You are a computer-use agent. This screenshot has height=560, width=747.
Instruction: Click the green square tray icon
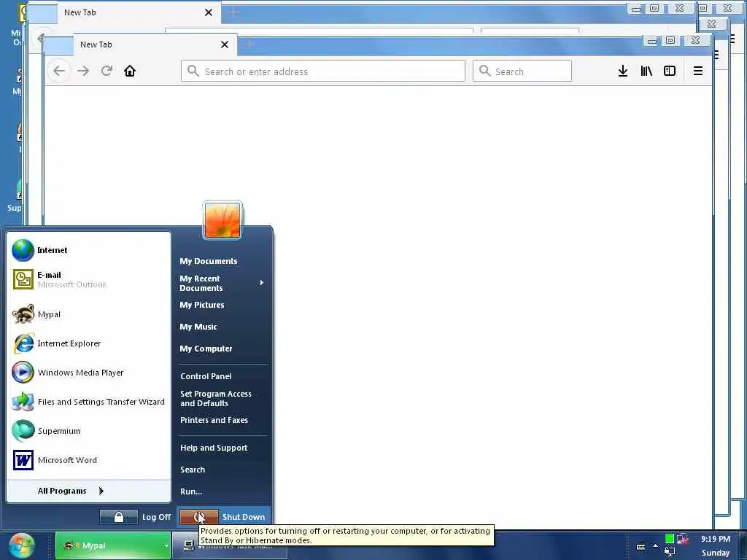pos(670,539)
